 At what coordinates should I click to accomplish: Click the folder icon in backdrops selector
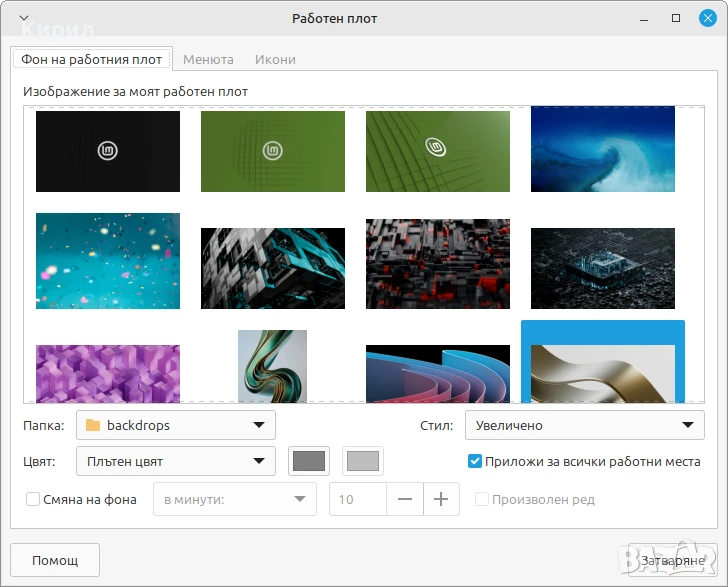[x=93, y=425]
